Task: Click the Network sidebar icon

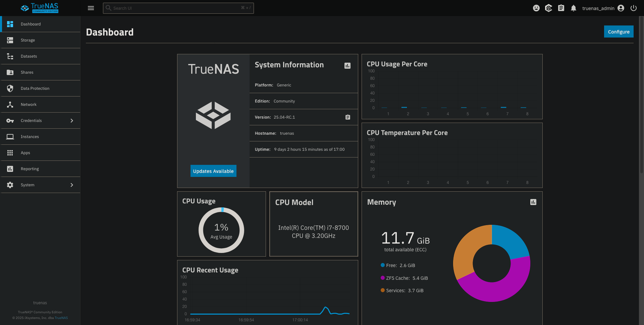Action: [x=10, y=105]
